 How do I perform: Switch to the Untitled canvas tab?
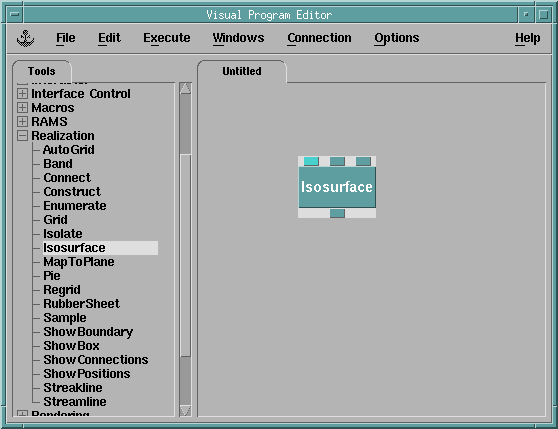(x=242, y=71)
